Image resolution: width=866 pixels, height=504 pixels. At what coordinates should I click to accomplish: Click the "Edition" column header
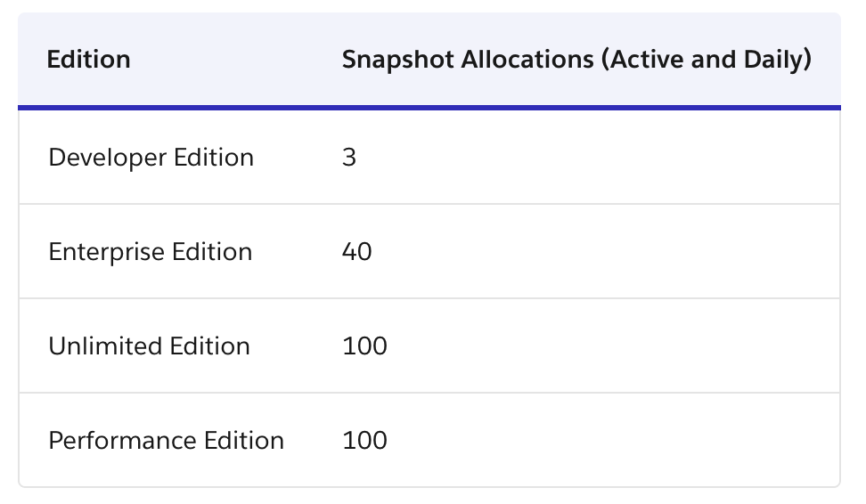[89, 60]
